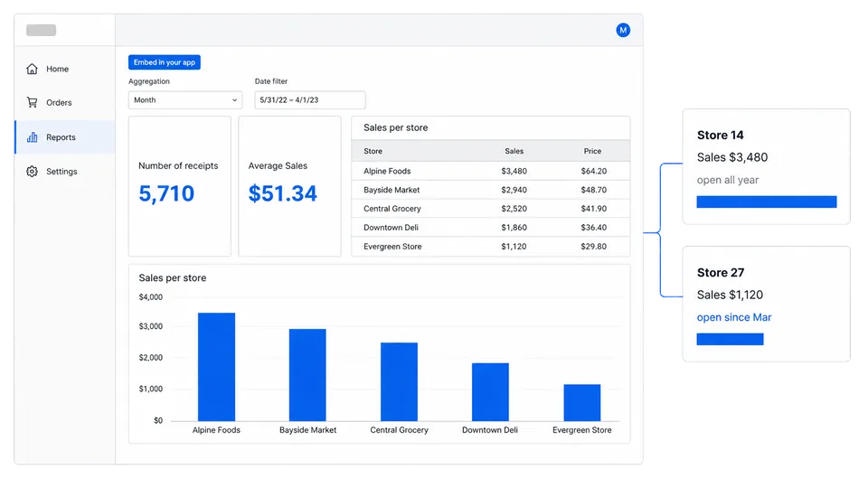The image size is (868, 488).
Task: Open Settings from the sidebar
Action: [65, 172]
